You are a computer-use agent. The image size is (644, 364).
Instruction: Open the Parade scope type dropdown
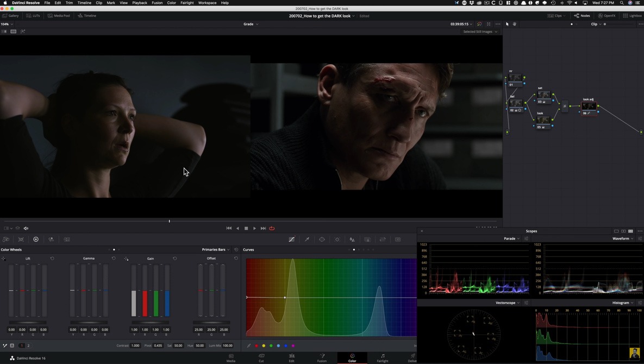(511, 239)
